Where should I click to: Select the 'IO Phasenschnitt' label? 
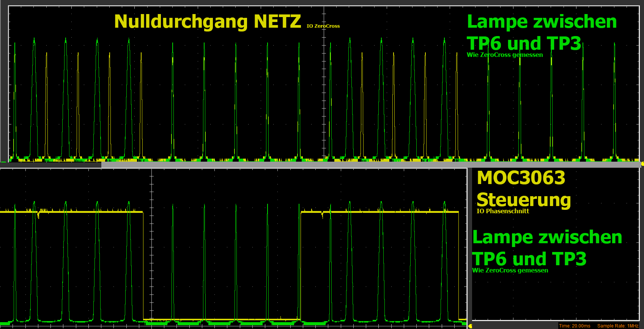(x=503, y=211)
